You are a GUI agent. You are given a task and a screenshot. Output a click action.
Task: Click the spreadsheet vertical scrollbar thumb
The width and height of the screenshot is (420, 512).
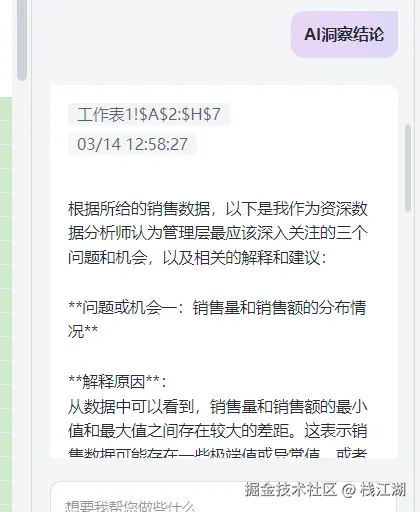pyautogui.click(x=22, y=40)
